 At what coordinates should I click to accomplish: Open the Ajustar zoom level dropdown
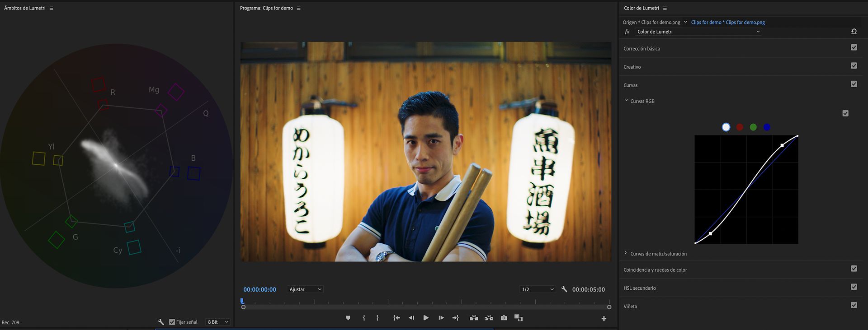305,289
